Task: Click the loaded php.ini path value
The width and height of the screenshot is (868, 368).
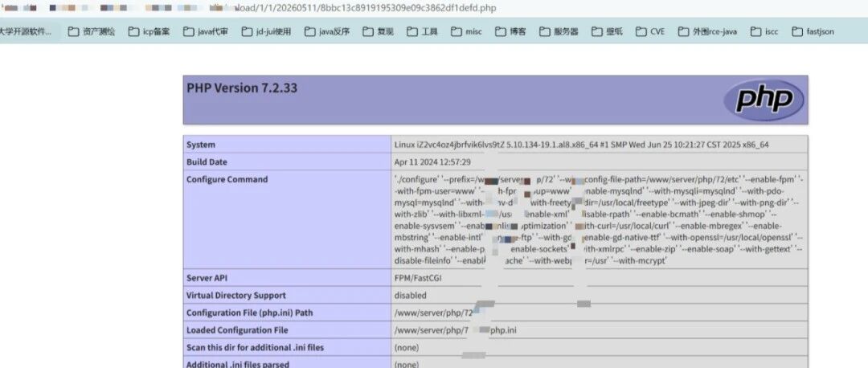Action: pyautogui.click(x=456, y=330)
